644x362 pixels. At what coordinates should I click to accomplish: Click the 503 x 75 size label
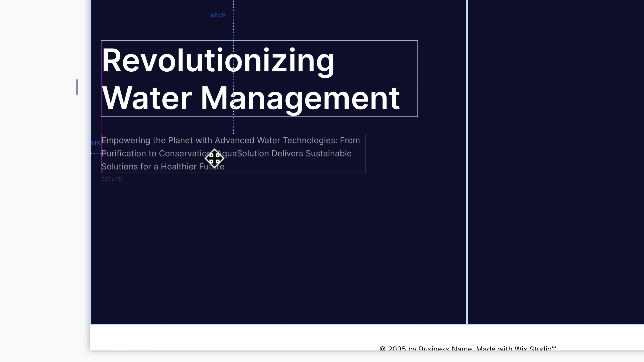click(112, 179)
